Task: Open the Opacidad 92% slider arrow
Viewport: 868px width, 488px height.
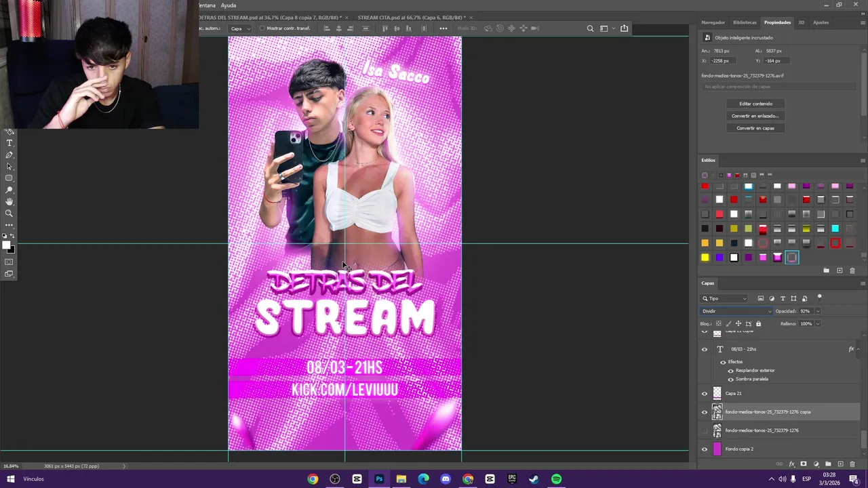Action: pos(817,311)
